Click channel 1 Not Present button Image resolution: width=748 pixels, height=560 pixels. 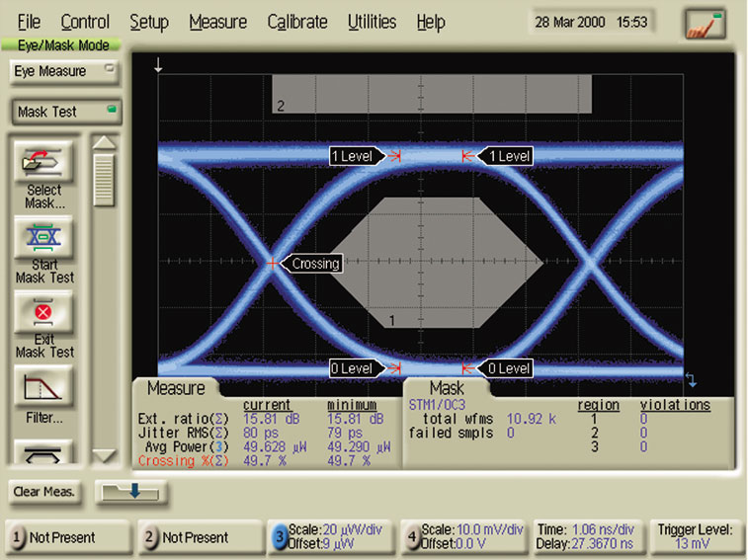(x=65, y=537)
